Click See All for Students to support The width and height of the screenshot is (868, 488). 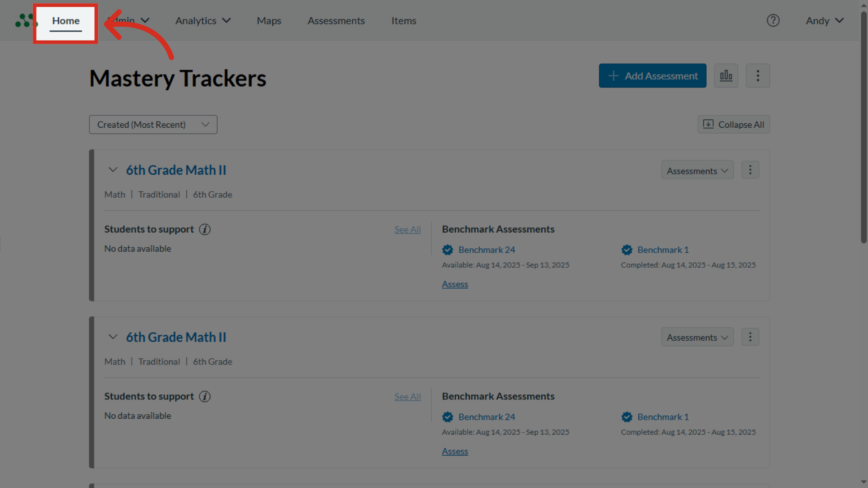[407, 229]
